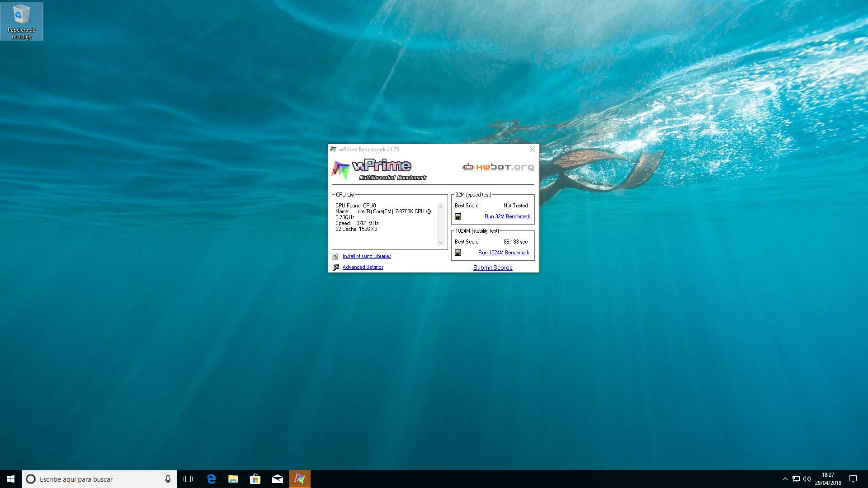Open the Advanced Settings link
The height and width of the screenshot is (488, 868).
coord(363,267)
